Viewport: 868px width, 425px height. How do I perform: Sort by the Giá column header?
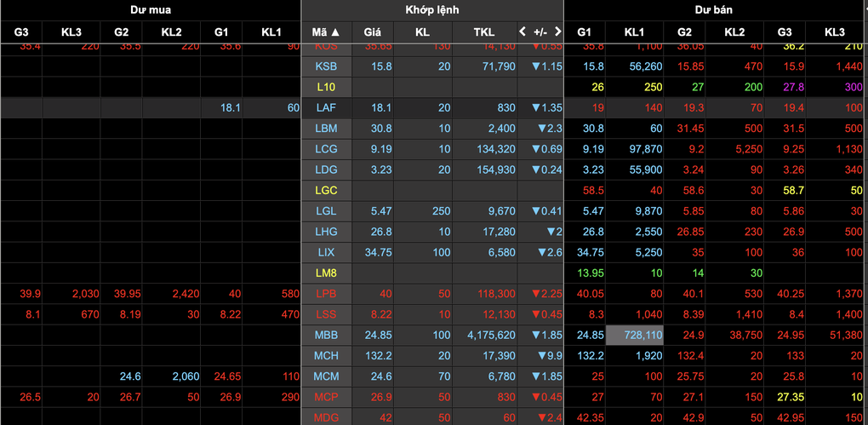(372, 32)
